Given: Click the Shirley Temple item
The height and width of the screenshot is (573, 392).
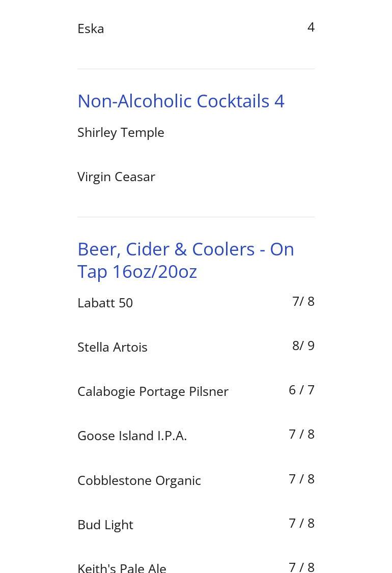Looking at the screenshot, I should click(121, 132).
